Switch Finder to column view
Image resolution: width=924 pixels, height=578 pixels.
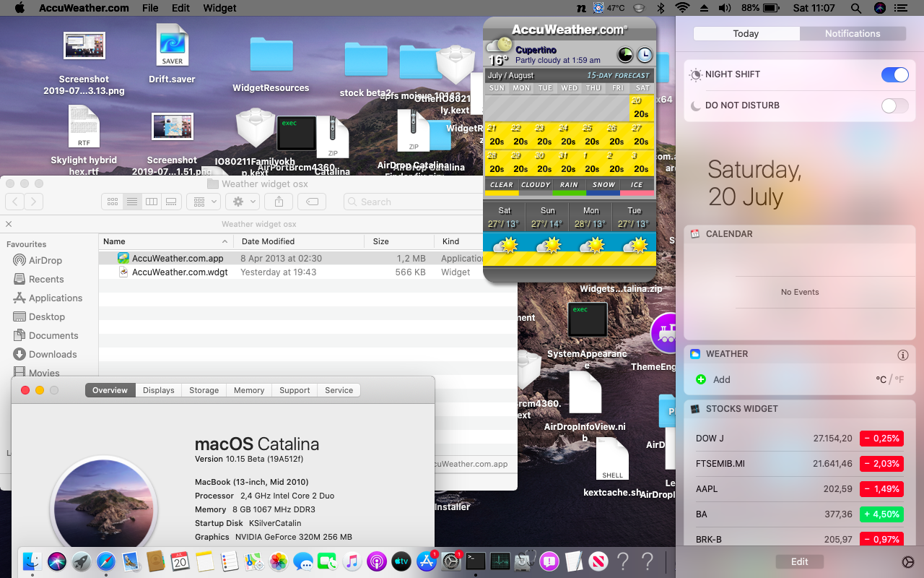click(x=151, y=202)
